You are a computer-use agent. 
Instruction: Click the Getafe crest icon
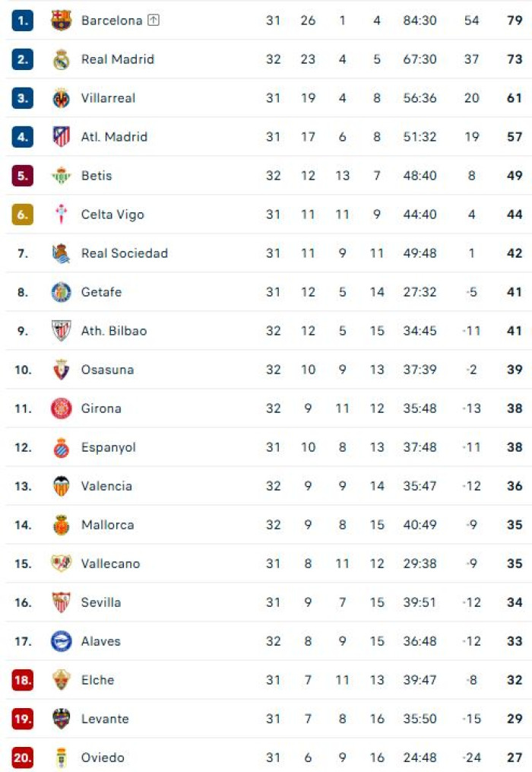tap(61, 292)
